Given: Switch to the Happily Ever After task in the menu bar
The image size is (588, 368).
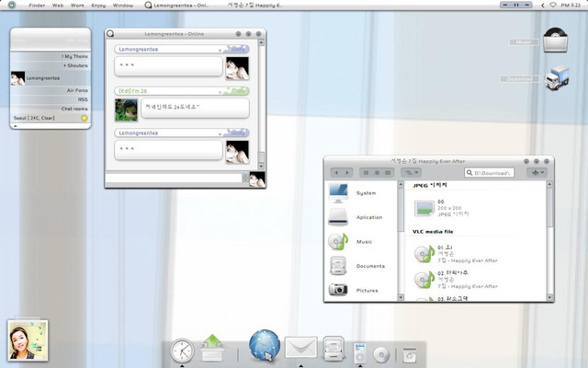Looking at the screenshot, I should tap(255, 6).
